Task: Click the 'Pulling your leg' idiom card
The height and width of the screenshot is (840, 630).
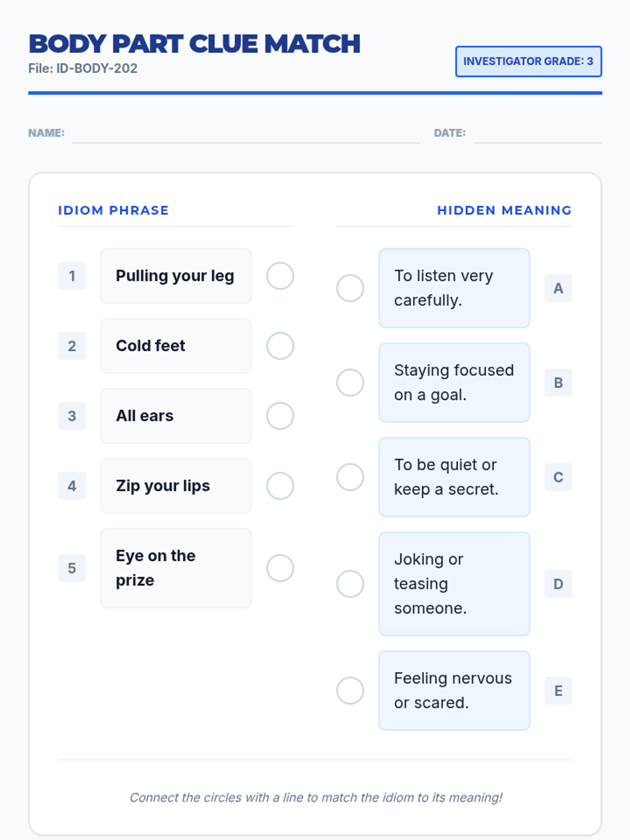Action: [176, 276]
